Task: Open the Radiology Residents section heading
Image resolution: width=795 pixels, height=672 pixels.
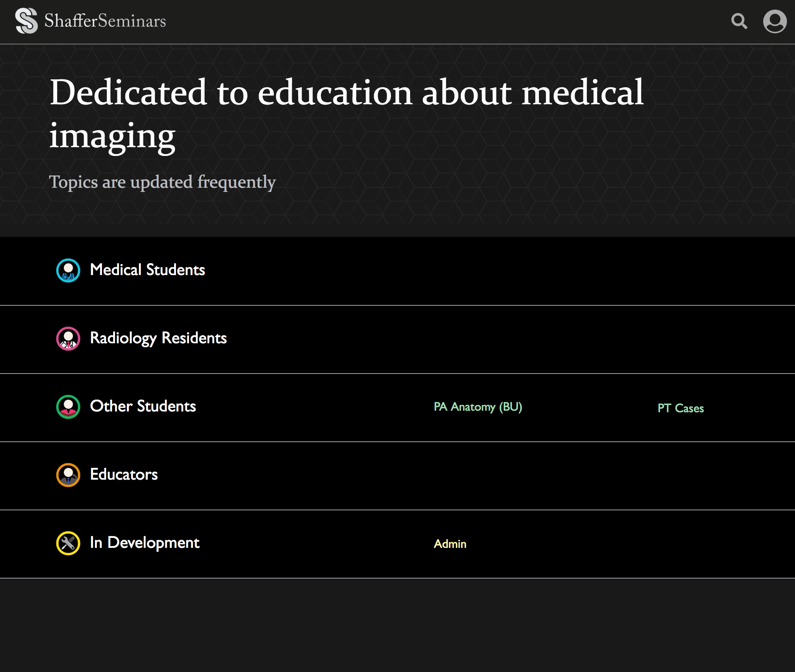Action: click(158, 338)
